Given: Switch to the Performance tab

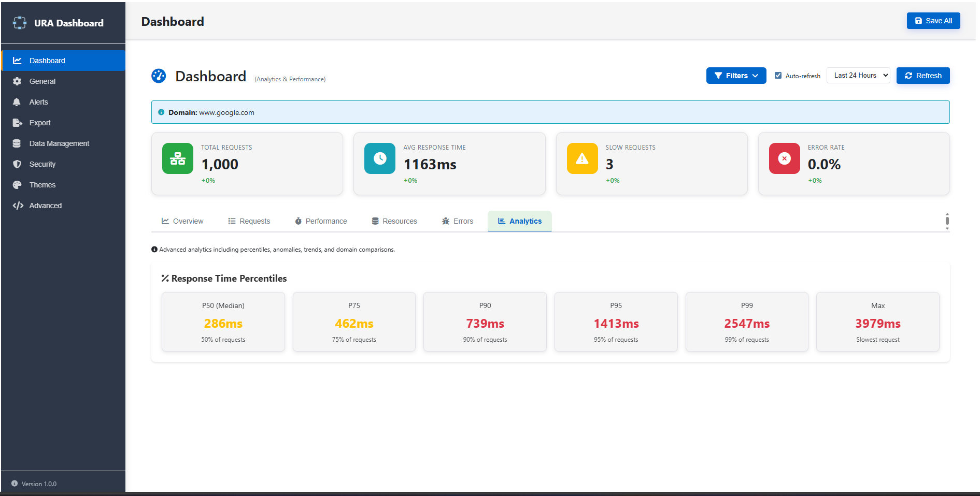Looking at the screenshot, I should click(320, 221).
